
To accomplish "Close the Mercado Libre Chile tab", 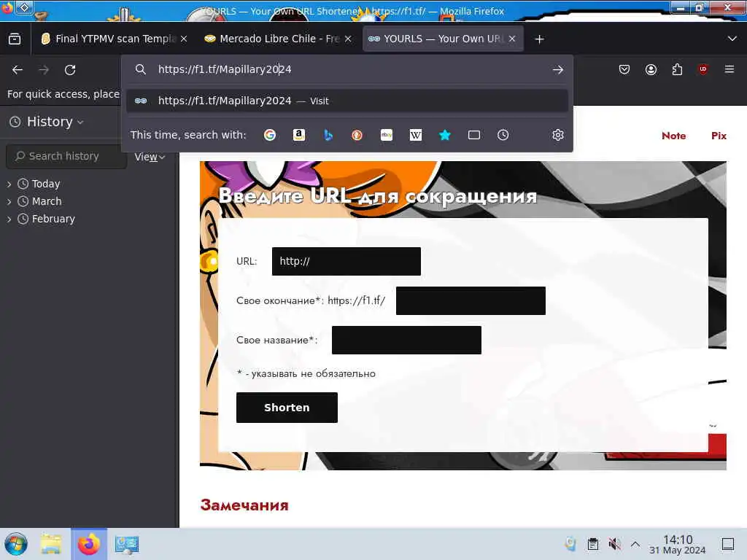I will 348,39.
